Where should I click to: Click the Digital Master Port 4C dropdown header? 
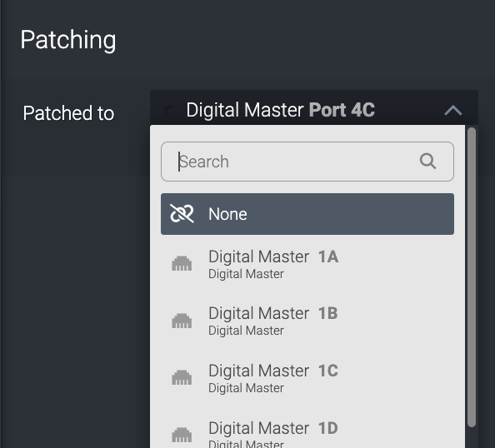point(314,108)
